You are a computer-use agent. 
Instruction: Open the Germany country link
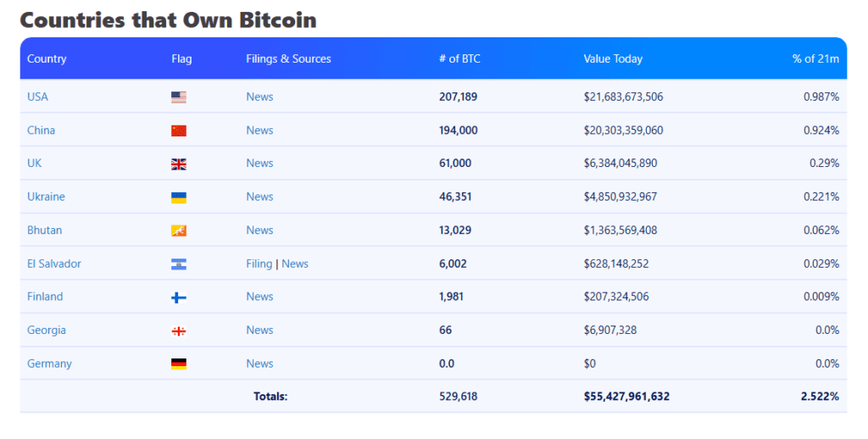[49, 364]
